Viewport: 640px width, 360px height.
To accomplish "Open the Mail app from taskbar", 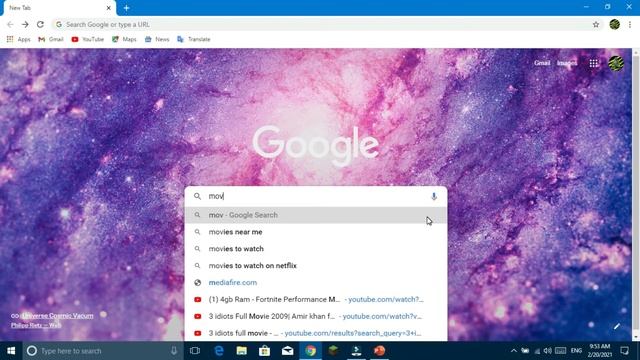I will pyautogui.click(x=287, y=351).
